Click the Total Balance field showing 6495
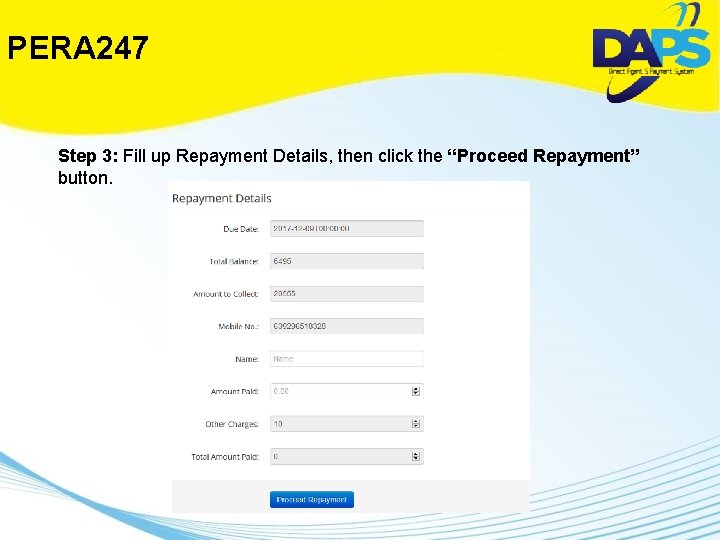 347,261
